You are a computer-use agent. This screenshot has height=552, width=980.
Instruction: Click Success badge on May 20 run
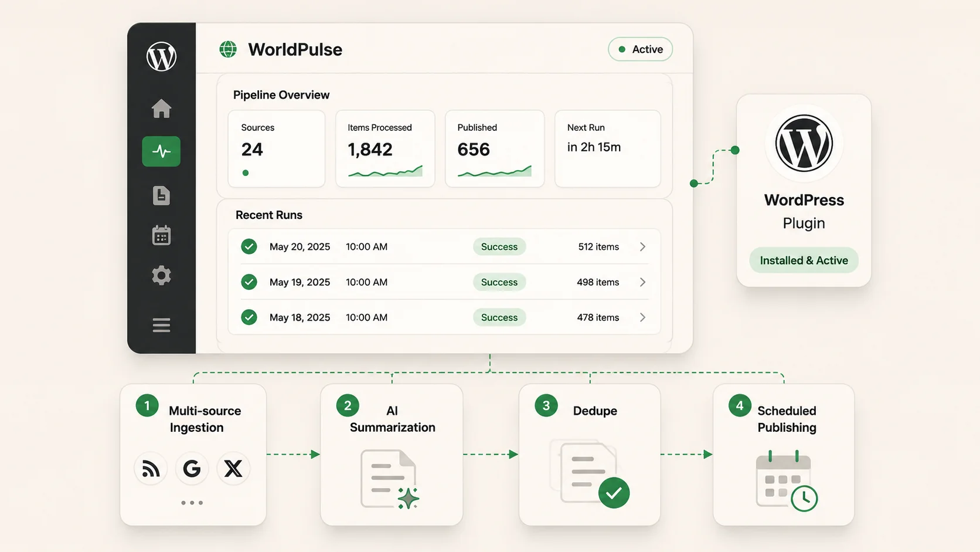click(x=499, y=247)
